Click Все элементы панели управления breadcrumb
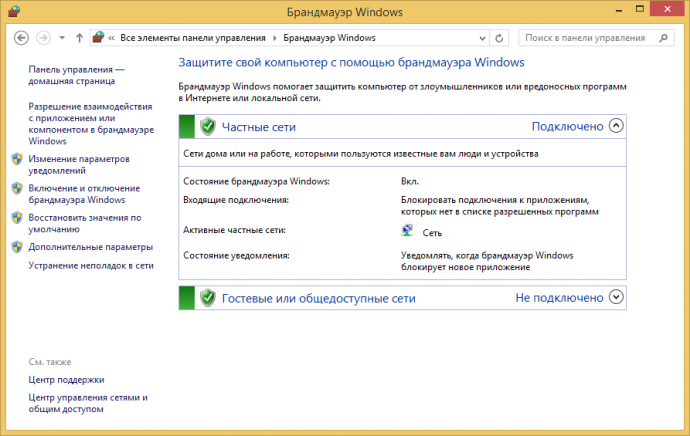The image size is (690, 436). pyautogui.click(x=193, y=38)
